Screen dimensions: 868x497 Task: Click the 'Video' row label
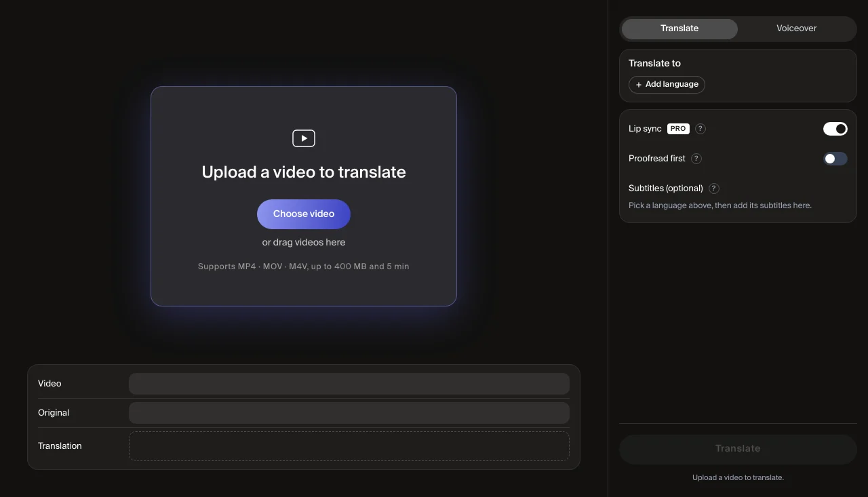(50, 384)
